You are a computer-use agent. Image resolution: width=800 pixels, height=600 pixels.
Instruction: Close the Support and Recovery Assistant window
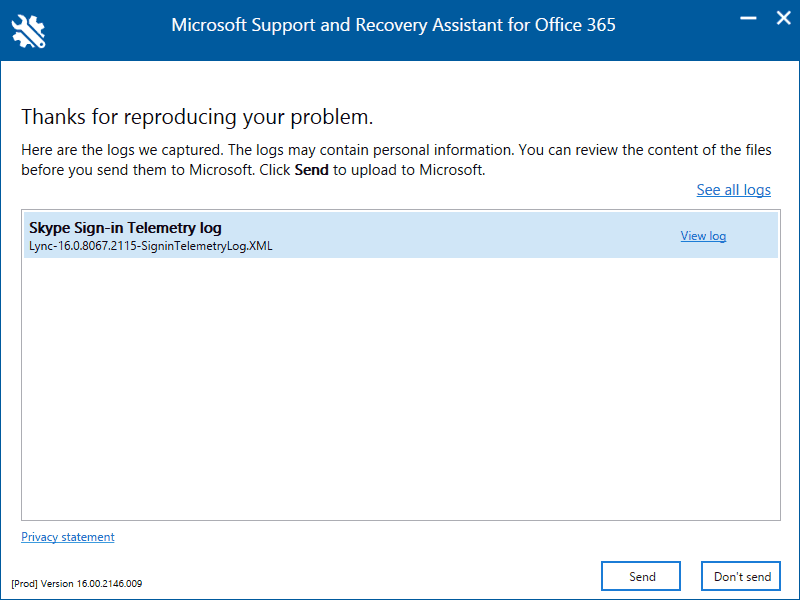point(781,18)
